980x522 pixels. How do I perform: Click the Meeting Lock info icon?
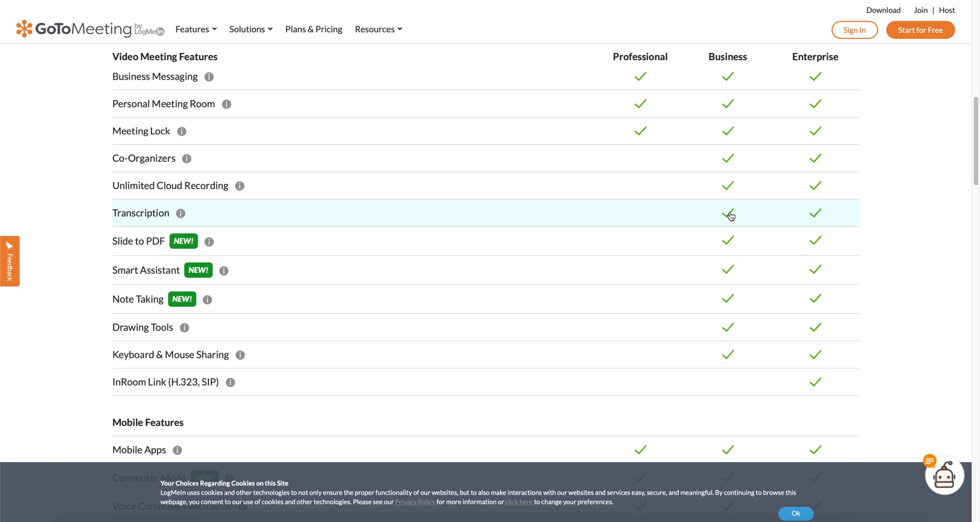coord(182,131)
